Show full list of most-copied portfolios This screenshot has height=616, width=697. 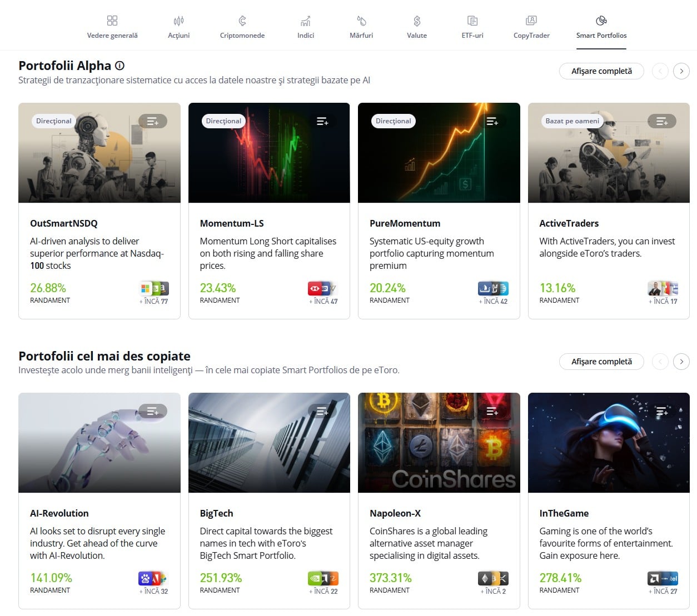[601, 362]
